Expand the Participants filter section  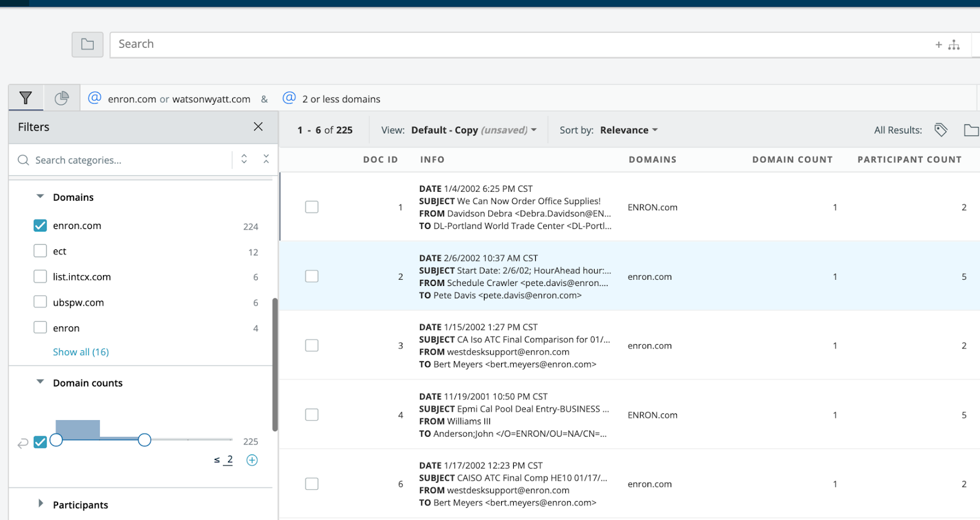coord(41,503)
